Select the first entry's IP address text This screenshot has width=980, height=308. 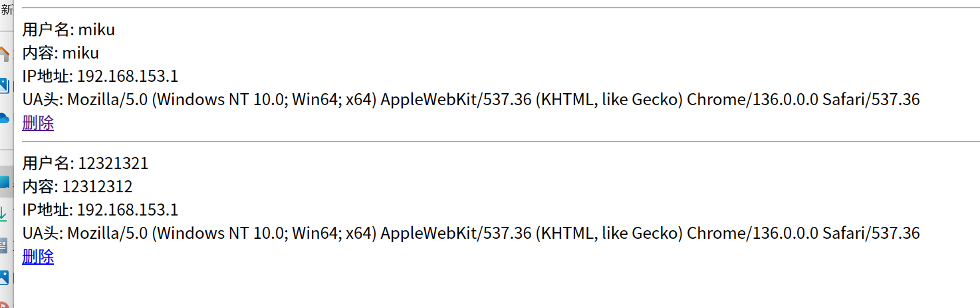tap(100, 76)
